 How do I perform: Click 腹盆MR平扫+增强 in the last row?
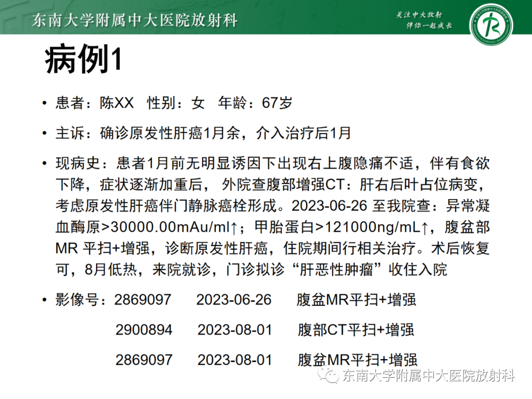pyautogui.click(x=357, y=360)
